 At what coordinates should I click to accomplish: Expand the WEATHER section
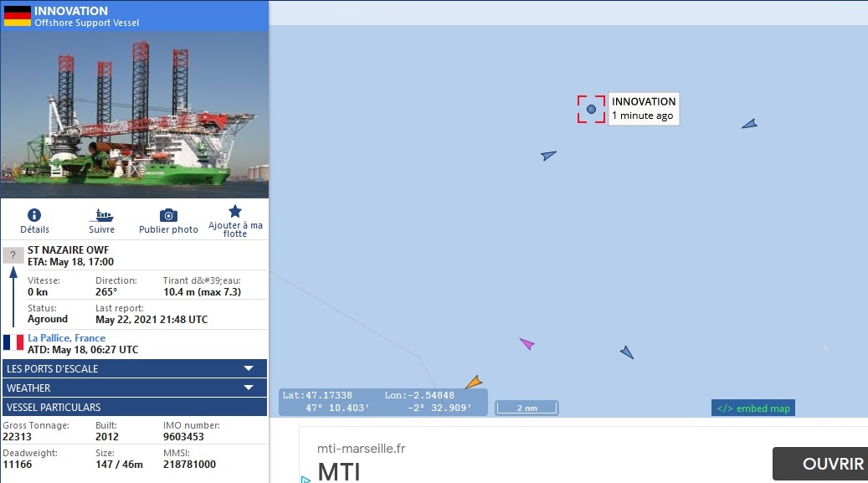(x=135, y=388)
